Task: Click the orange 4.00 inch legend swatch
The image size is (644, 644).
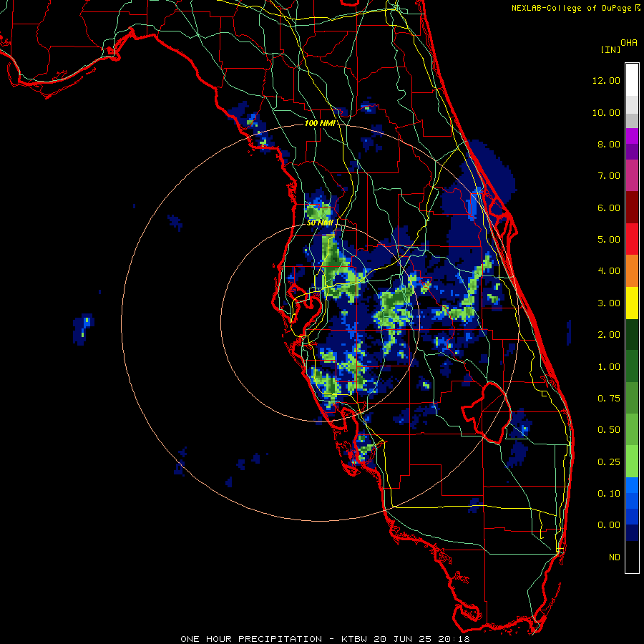Action: (632, 271)
